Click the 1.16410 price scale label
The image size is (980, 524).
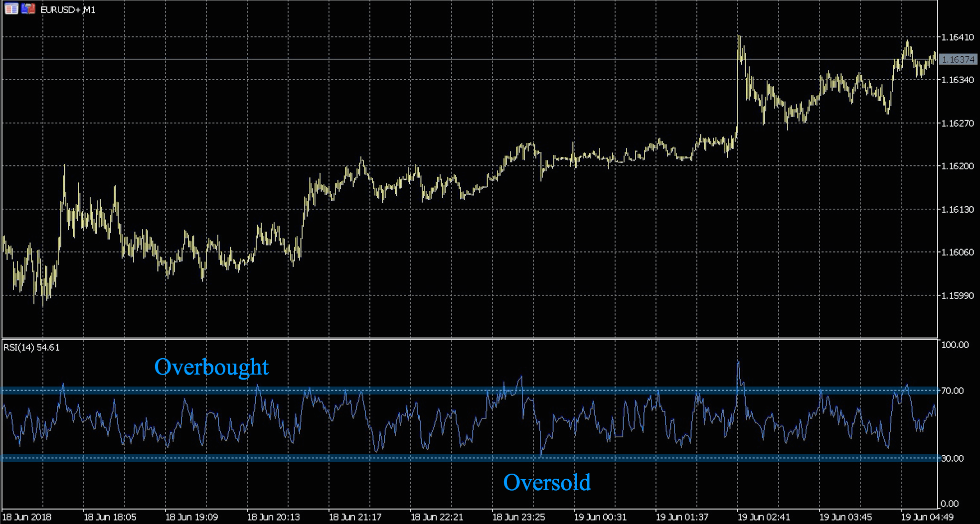tap(958, 37)
